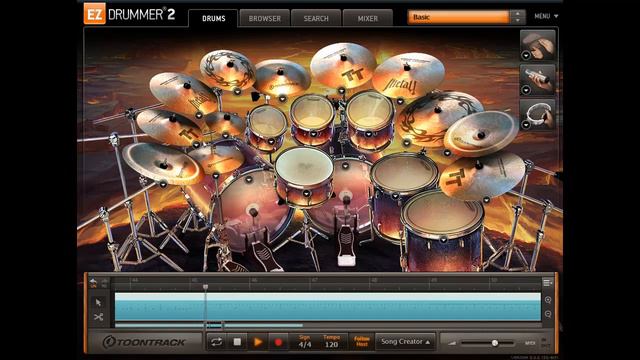
Task: Open tambourine instrument dropdown arrow
Action: (x=526, y=124)
